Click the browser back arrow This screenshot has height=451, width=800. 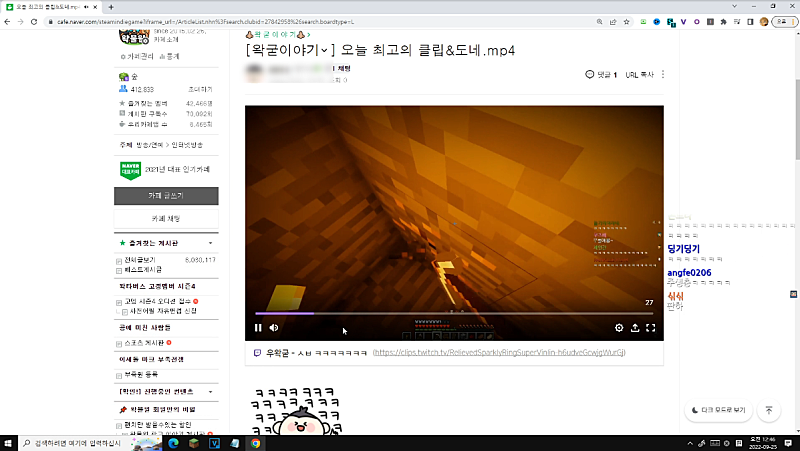pos(7,22)
